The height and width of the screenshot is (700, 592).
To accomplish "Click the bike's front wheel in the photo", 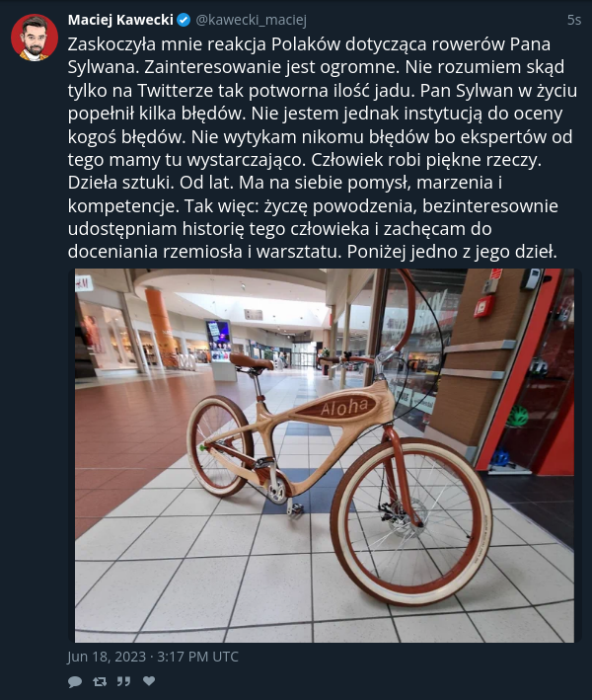I will (x=410, y=521).
